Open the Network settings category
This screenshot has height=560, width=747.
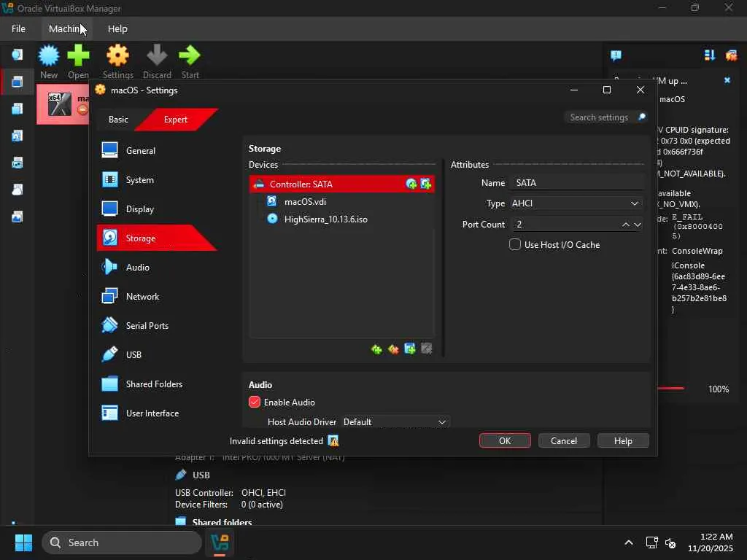click(x=156, y=297)
